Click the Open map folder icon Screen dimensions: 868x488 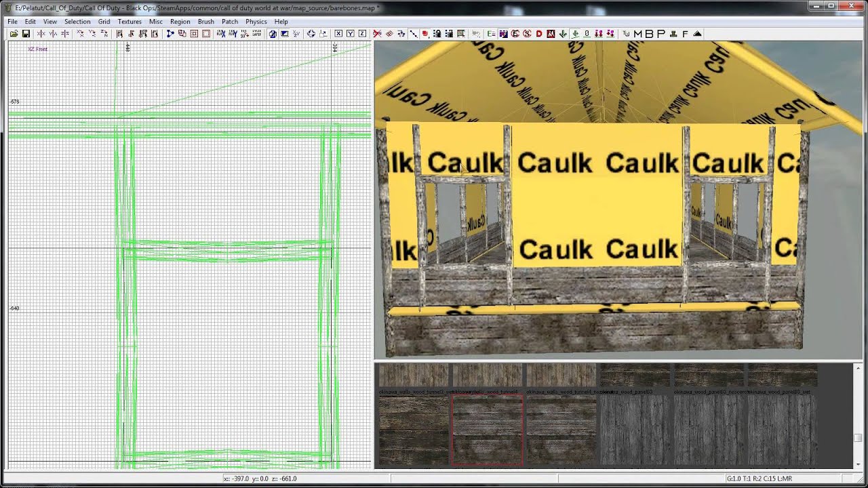[14, 33]
